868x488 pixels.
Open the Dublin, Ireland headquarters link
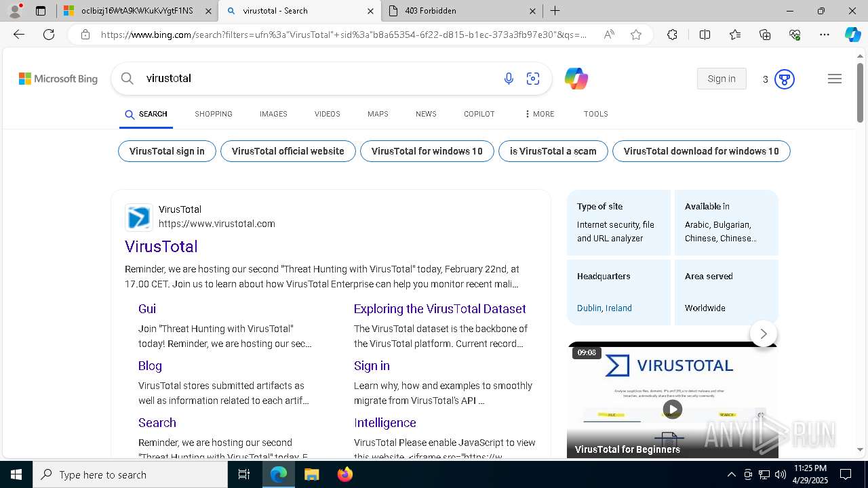tap(604, 308)
